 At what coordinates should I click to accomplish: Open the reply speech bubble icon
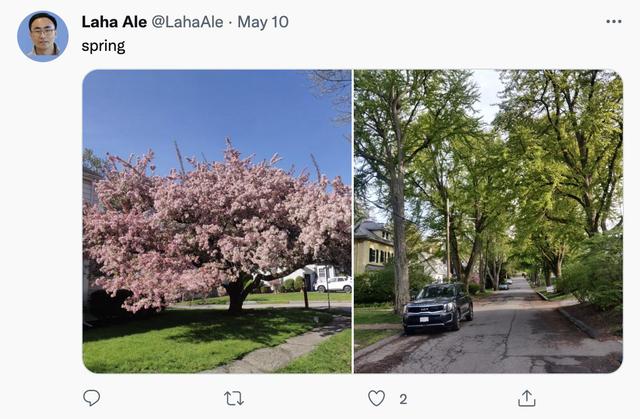(x=92, y=398)
